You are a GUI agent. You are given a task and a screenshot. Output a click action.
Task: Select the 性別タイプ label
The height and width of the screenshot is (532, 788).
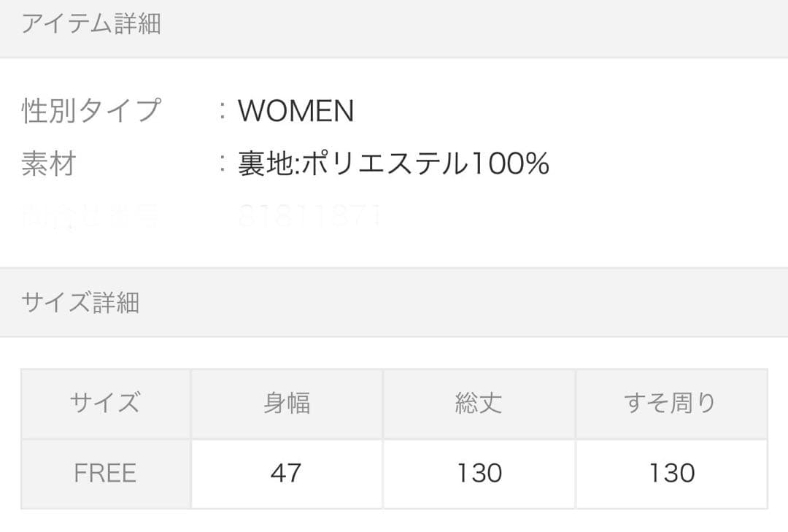91,111
